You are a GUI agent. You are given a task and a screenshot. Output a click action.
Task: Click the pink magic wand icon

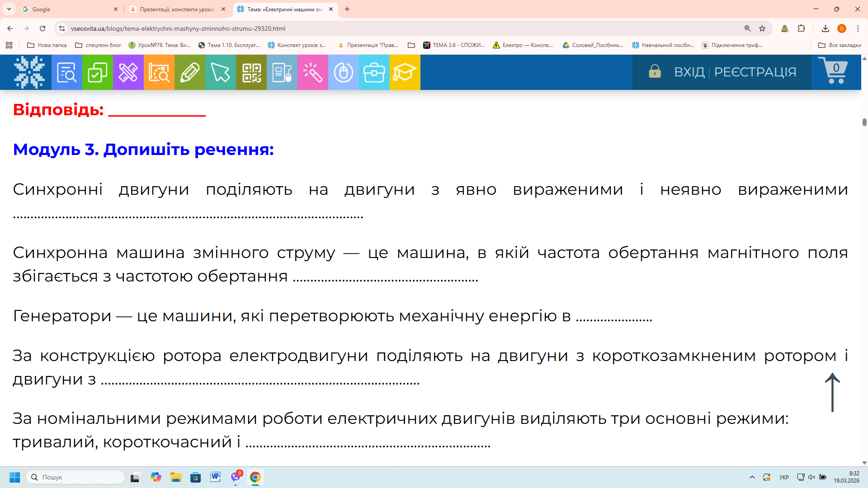(x=312, y=72)
